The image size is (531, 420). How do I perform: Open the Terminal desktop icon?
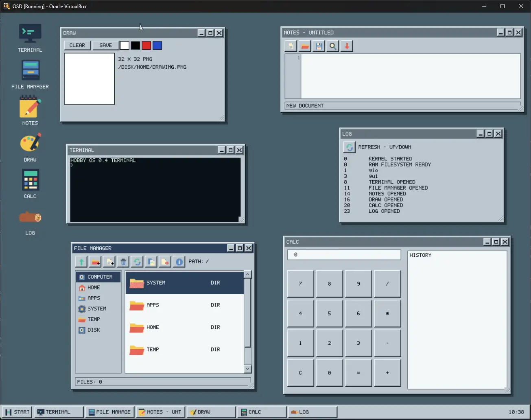tap(30, 38)
